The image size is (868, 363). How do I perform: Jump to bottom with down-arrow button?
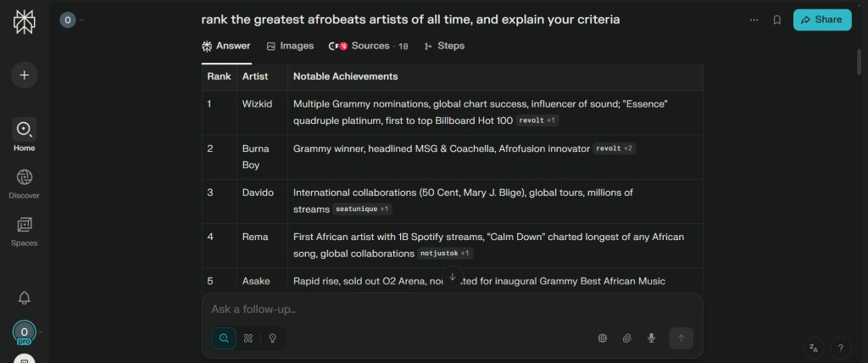tap(453, 276)
